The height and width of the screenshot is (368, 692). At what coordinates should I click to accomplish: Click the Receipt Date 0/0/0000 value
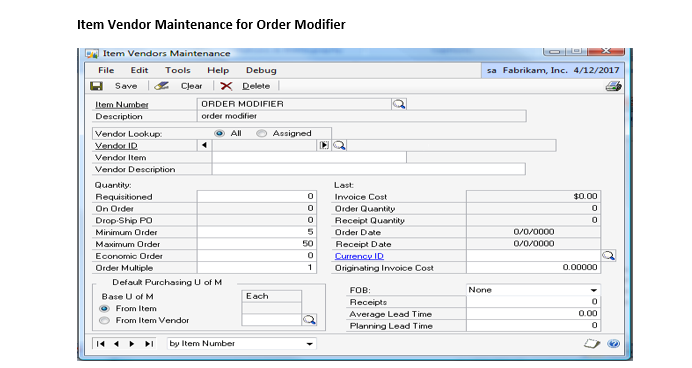coord(534,244)
